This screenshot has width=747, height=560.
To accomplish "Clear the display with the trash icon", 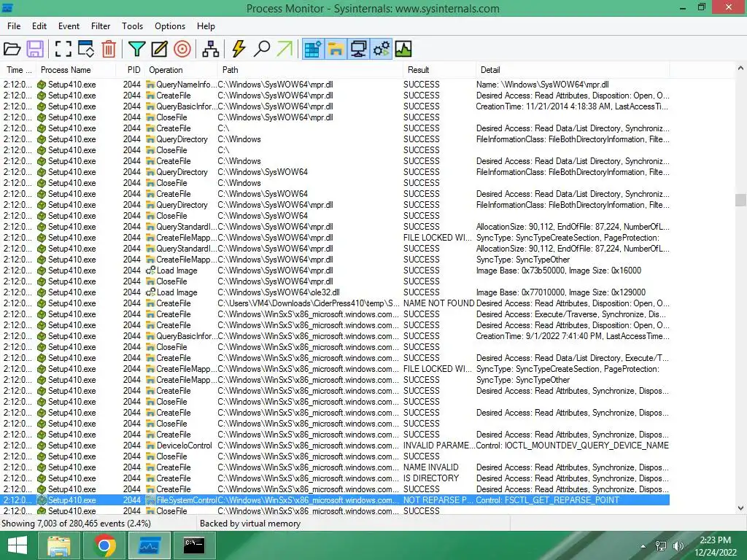I will click(109, 49).
